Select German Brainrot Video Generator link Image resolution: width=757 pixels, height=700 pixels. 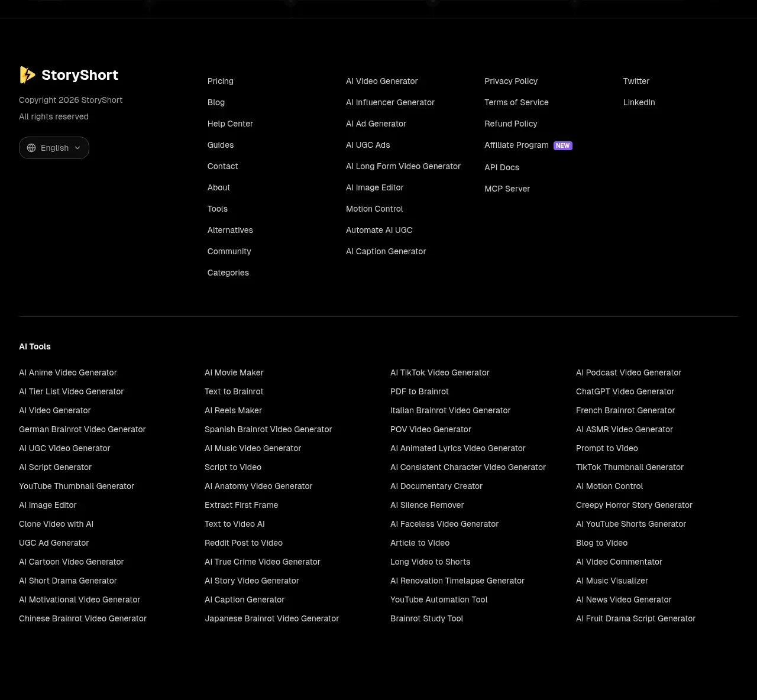(x=82, y=429)
